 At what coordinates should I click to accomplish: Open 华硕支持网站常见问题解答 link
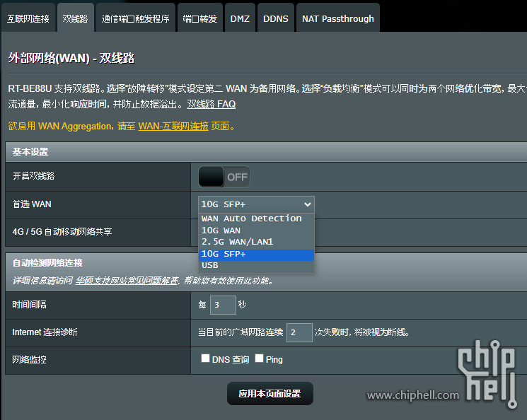click(127, 280)
